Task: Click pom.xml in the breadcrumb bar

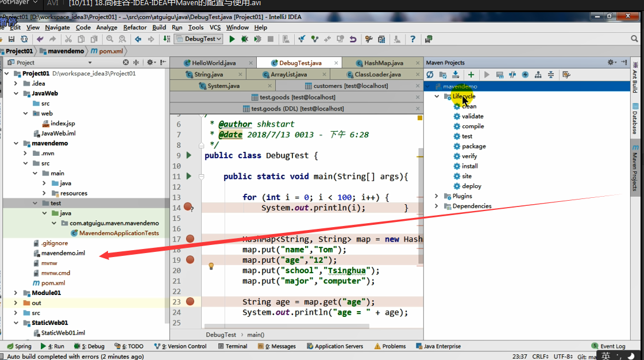Action: tap(107, 51)
